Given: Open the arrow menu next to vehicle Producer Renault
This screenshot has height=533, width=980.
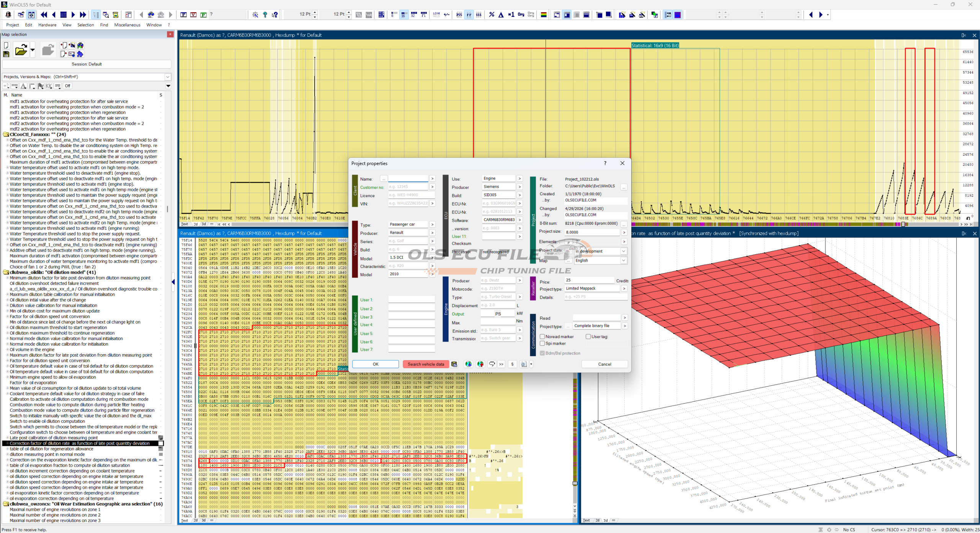Looking at the screenshot, I should pyautogui.click(x=432, y=232).
